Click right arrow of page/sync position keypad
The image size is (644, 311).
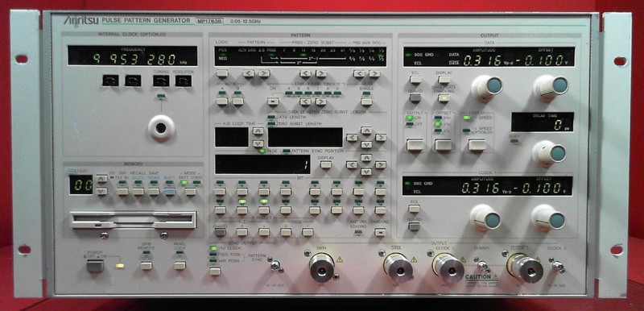coord(381,164)
